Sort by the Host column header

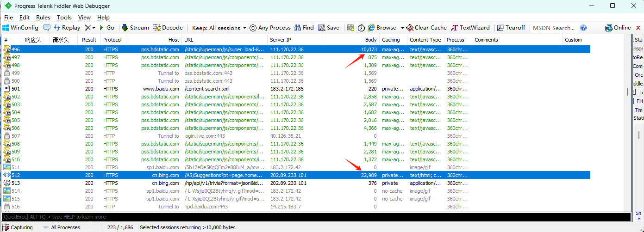pos(154,40)
